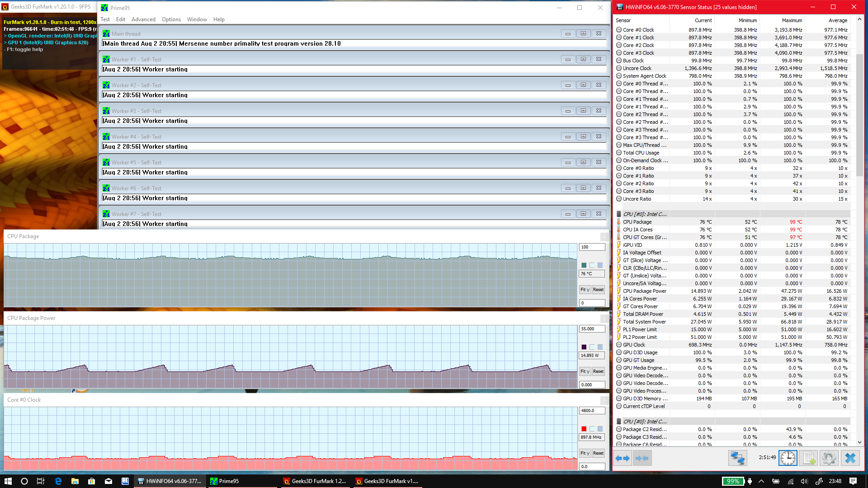Click HWiNFO shrink sensor columns arrows icon
Viewport: 868px width, 488px height.
[642, 458]
